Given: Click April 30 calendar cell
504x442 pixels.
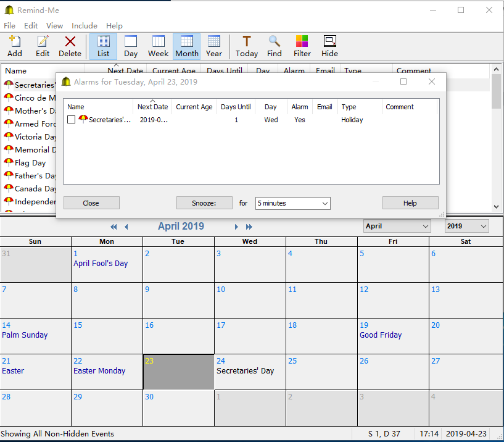Looking at the screenshot, I should 178,408.
